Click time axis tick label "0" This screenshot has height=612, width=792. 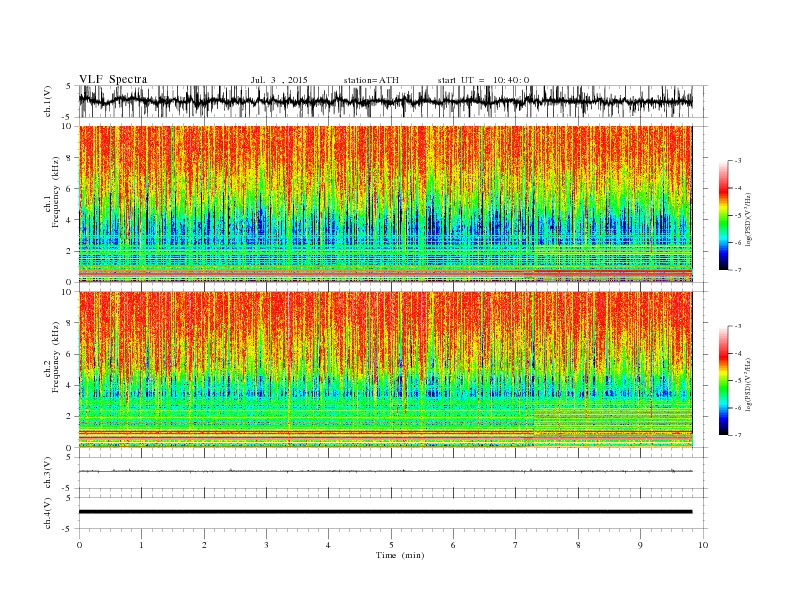79,545
